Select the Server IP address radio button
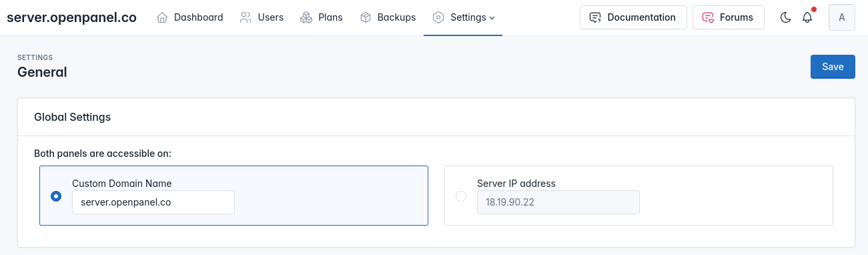This screenshot has width=868, height=255. tap(461, 196)
